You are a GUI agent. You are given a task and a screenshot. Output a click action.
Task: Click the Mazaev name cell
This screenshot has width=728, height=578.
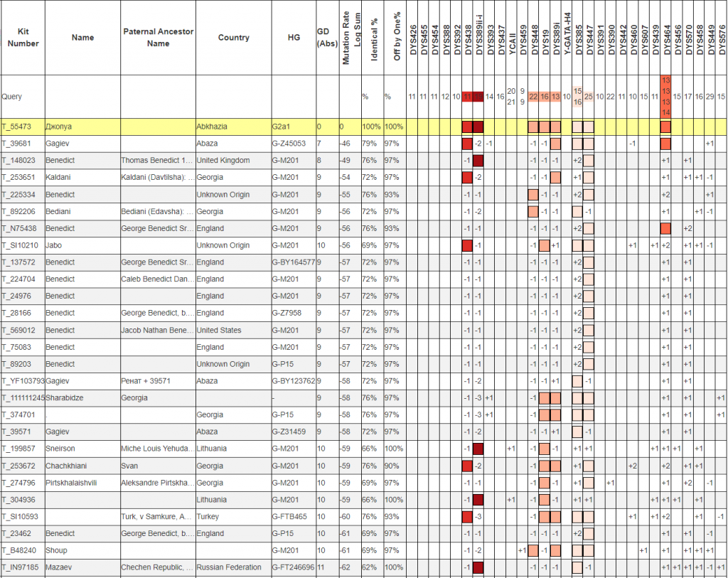coord(60,567)
